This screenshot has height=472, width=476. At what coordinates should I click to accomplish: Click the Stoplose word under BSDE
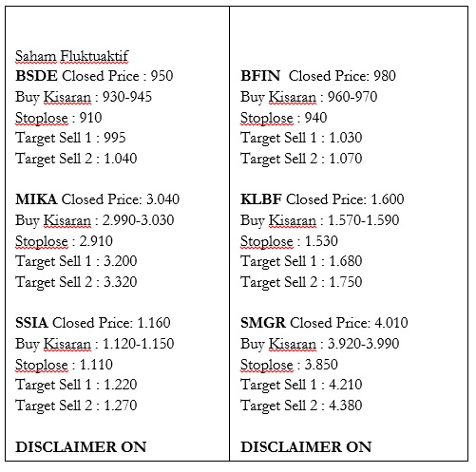[x=42, y=118]
